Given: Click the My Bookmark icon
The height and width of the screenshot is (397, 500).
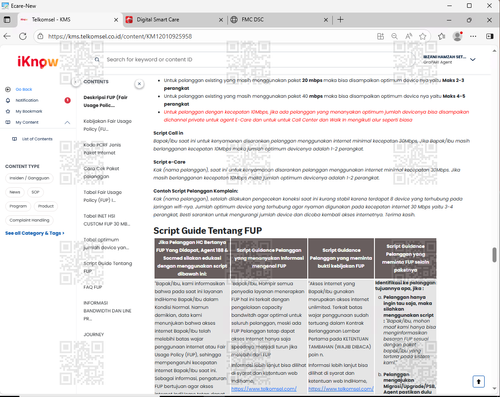Looking at the screenshot, I should 8,111.
